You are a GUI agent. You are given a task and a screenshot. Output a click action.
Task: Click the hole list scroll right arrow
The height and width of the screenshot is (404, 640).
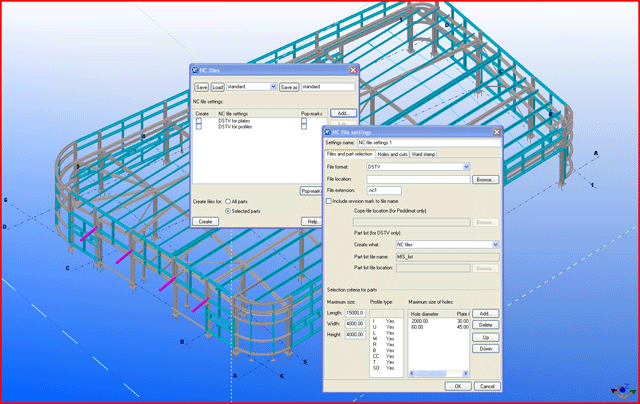pyautogui.click(x=465, y=373)
